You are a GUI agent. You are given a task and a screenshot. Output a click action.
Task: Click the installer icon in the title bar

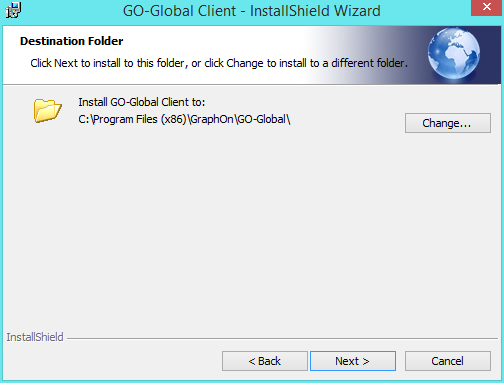pos(13,10)
